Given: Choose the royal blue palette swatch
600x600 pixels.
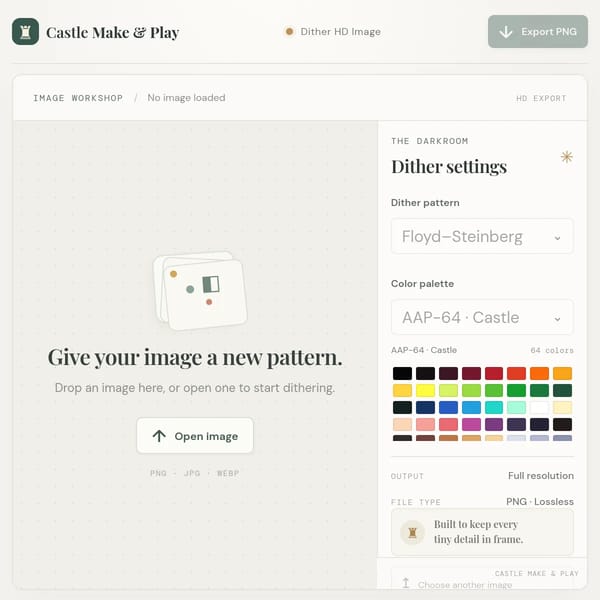Looking at the screenshot, I should 448,407.
